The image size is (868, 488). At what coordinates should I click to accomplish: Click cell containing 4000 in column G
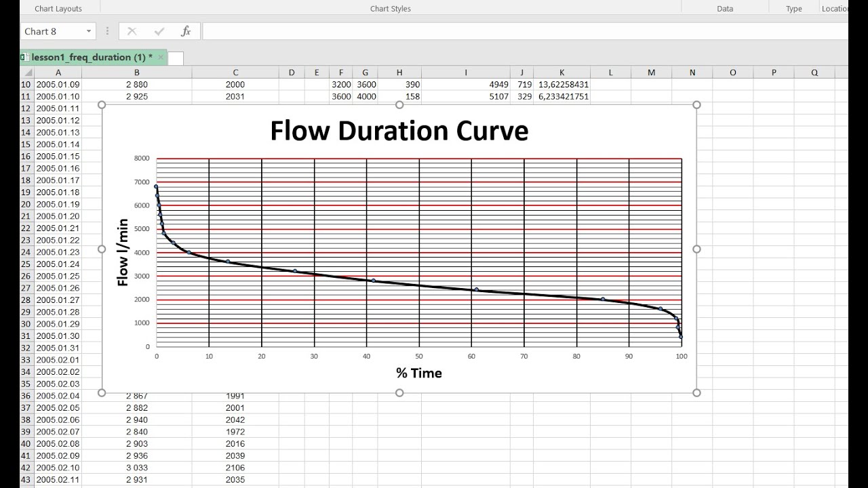pos(365,97)
